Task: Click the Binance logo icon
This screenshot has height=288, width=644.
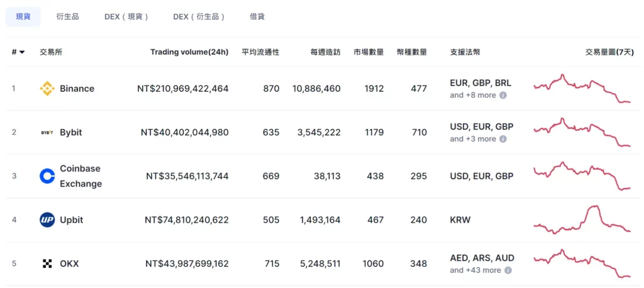Action: pyautogui.click(x=47, y=89)
